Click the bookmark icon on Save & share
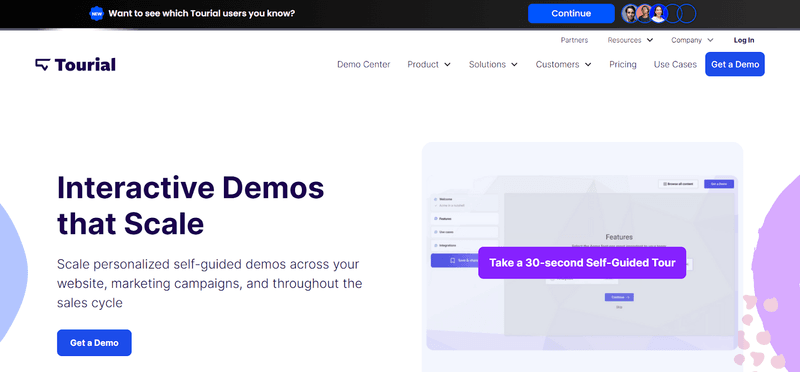 (452, 260)
